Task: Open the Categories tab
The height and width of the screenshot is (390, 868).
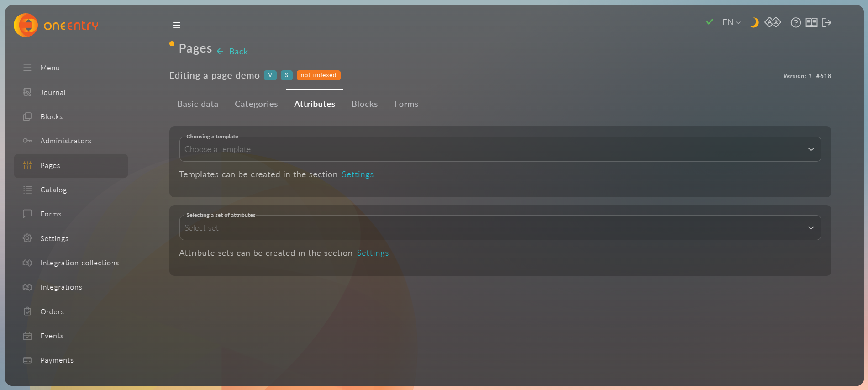Action: click(x=256, y=104)
